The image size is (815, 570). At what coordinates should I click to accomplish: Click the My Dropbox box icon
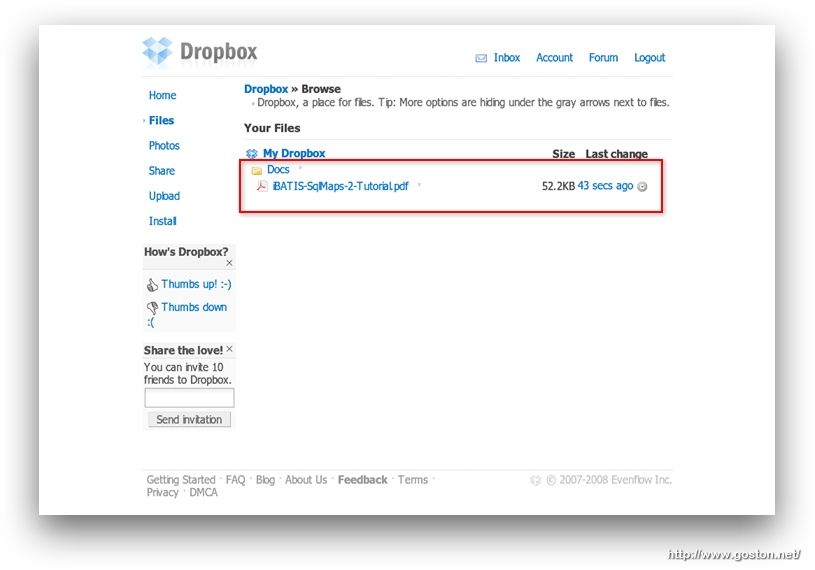pyautogui.click(x=252, y=153)
